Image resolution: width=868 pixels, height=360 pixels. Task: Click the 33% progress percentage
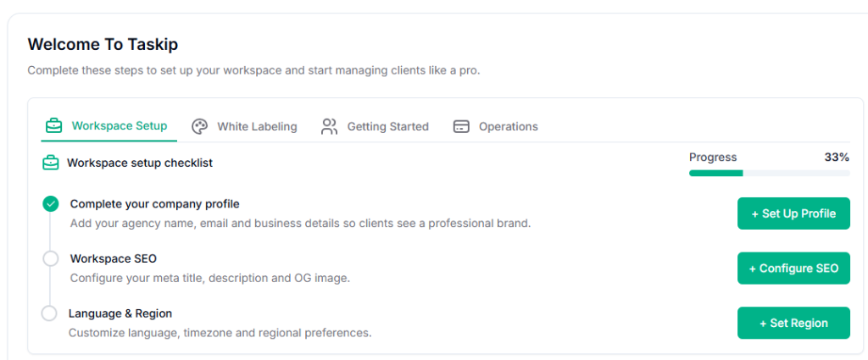837,158
